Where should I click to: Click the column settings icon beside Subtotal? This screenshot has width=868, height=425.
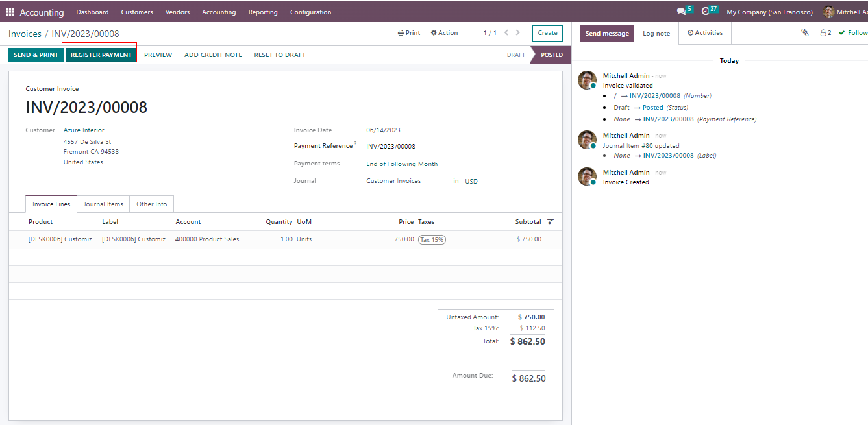click(x=551, y=222)
